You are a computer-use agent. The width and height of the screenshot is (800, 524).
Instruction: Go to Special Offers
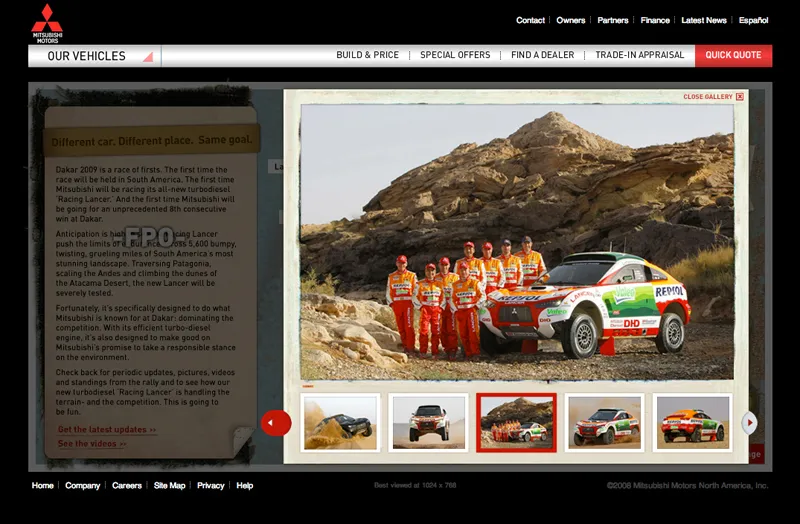pyautogui.click(x=455, y=56)
